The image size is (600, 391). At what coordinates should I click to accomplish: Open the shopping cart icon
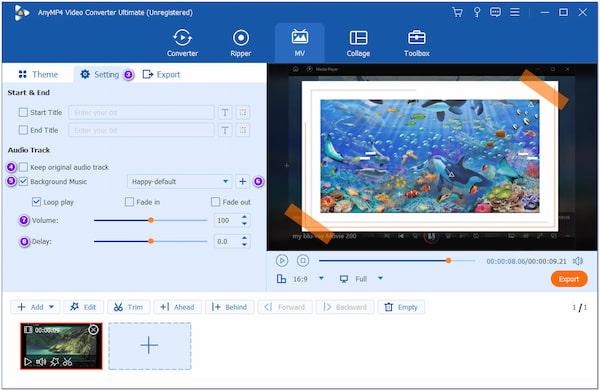[457, 12]
